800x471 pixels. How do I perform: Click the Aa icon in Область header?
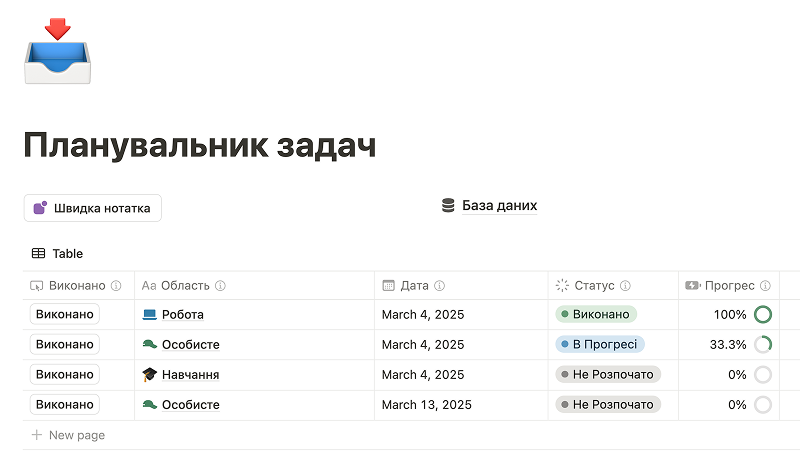148,285
